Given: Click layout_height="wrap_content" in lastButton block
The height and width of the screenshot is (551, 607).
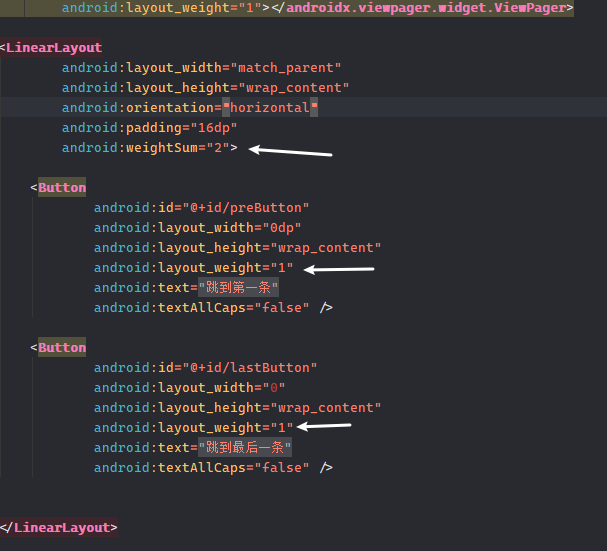Looking at the screenshot, I should click(237, 408).
